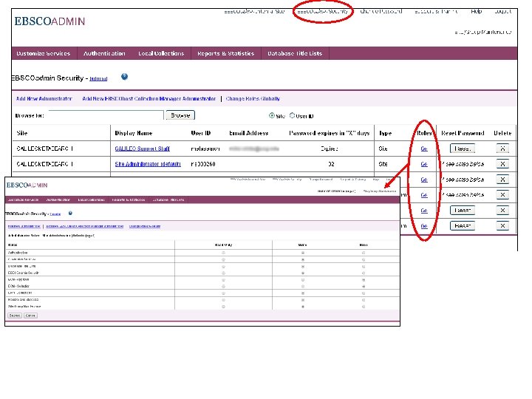Log out using the Logout link

(x=502, y=11)
